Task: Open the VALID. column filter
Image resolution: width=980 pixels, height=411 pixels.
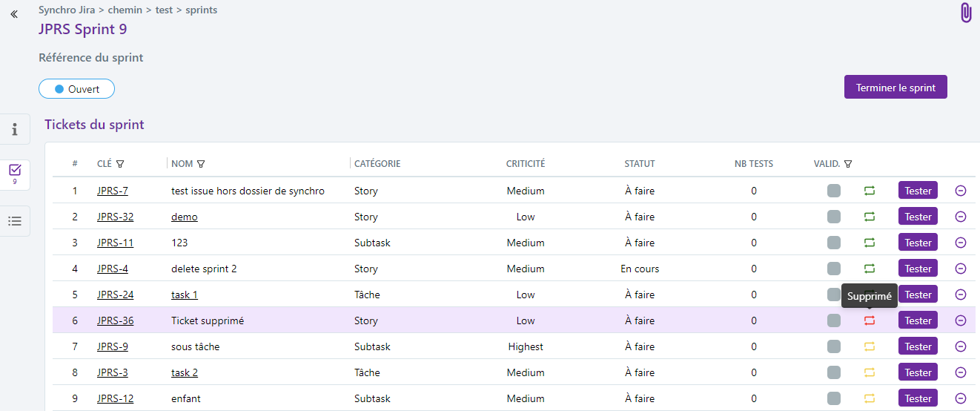Action: 848,164
